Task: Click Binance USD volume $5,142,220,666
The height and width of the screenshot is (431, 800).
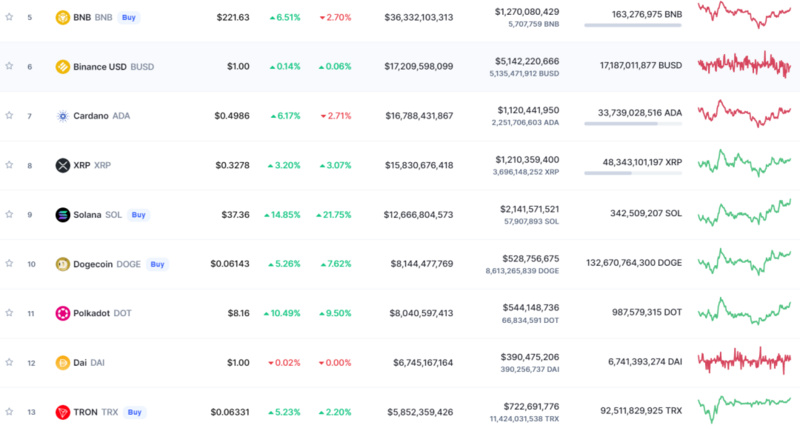Action: (x=527, y=61)
